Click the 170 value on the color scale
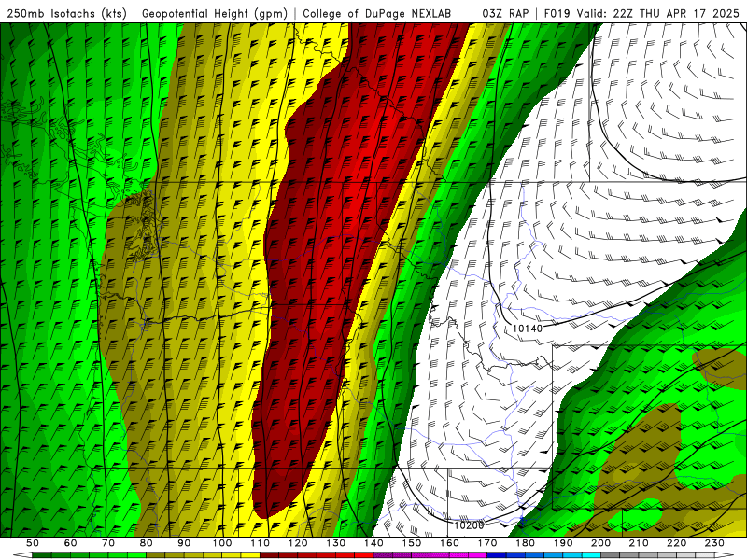 [487, 543]
